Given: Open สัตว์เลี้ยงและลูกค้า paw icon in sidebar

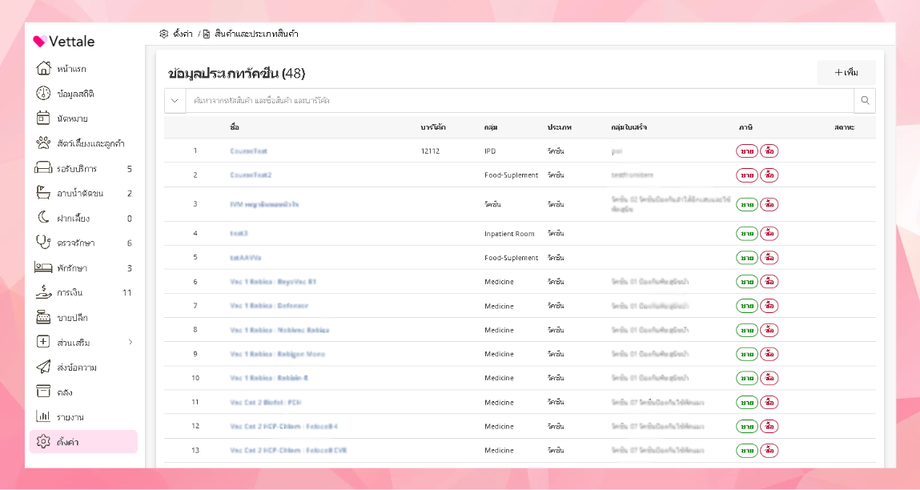Looking at the screenshot, I should click(43, 143).
